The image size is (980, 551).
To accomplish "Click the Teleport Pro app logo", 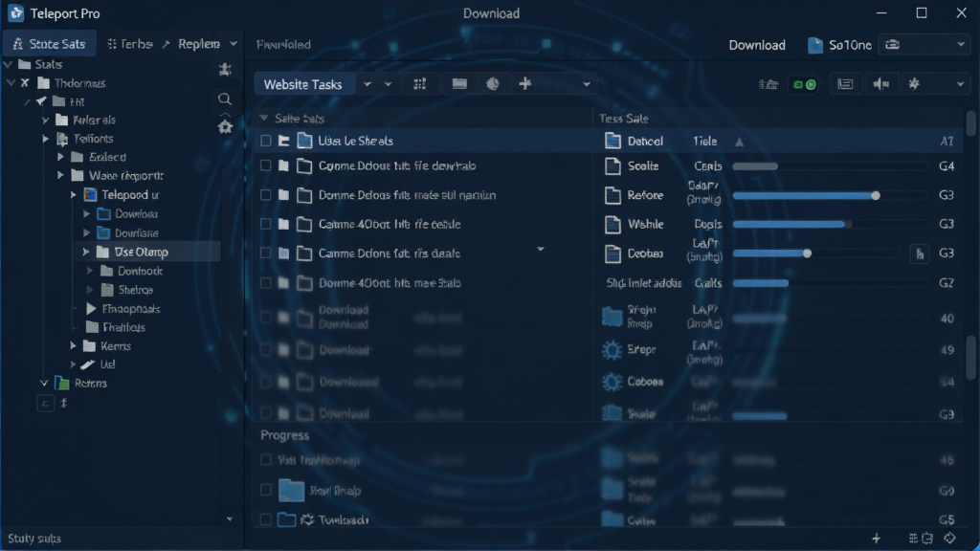I will pos(15,13).
